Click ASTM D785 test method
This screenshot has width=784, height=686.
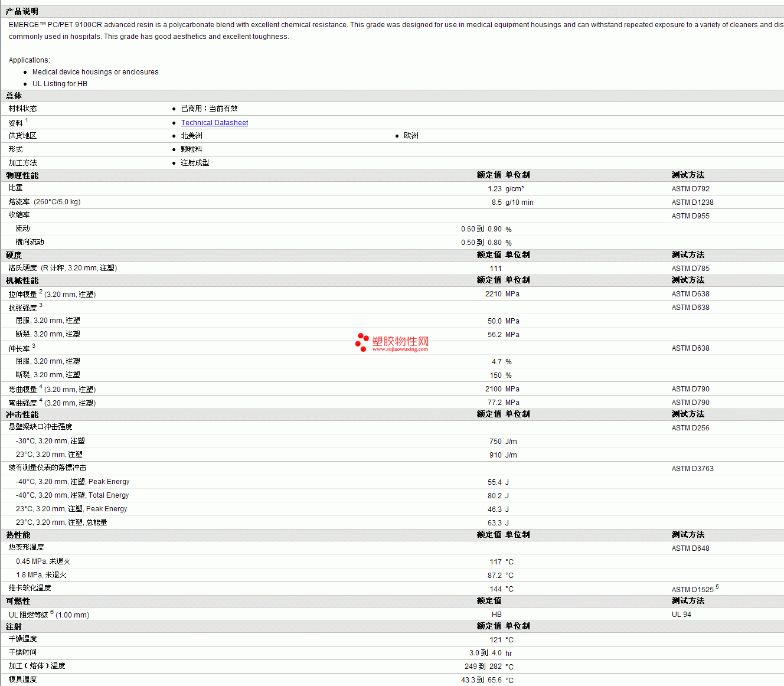[690, 269]
